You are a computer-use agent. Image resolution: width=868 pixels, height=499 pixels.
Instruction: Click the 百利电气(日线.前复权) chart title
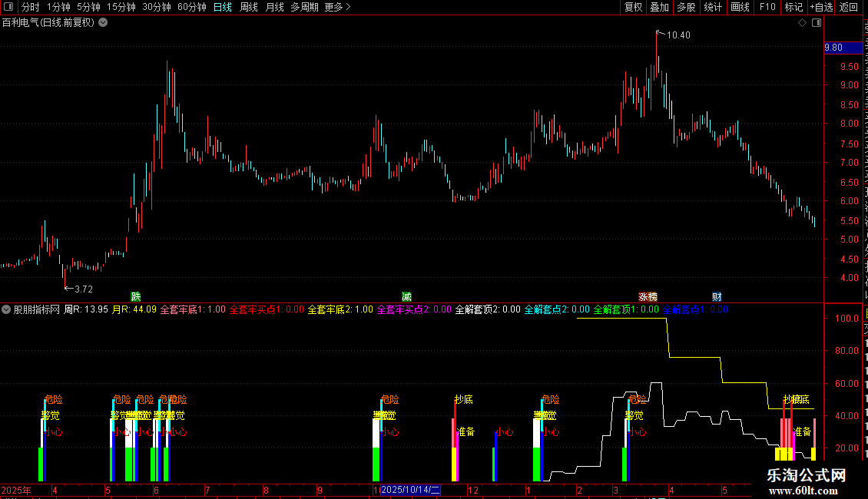(48, 23)
